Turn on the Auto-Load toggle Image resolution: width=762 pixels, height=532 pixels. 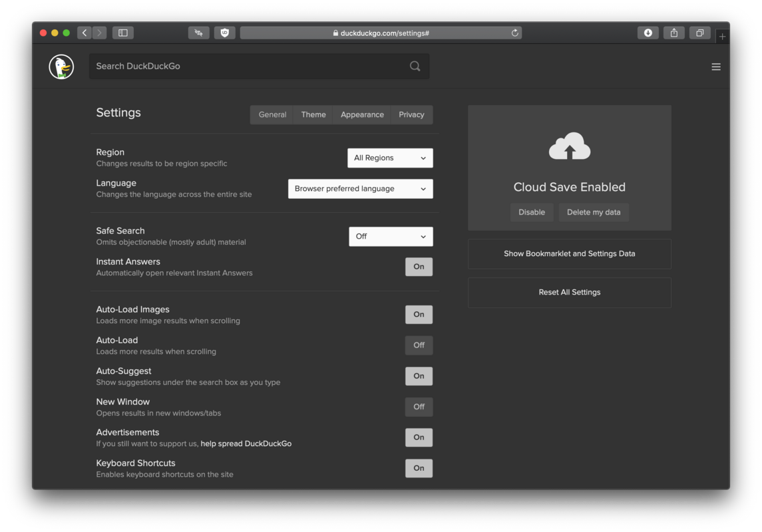point(419,345)
